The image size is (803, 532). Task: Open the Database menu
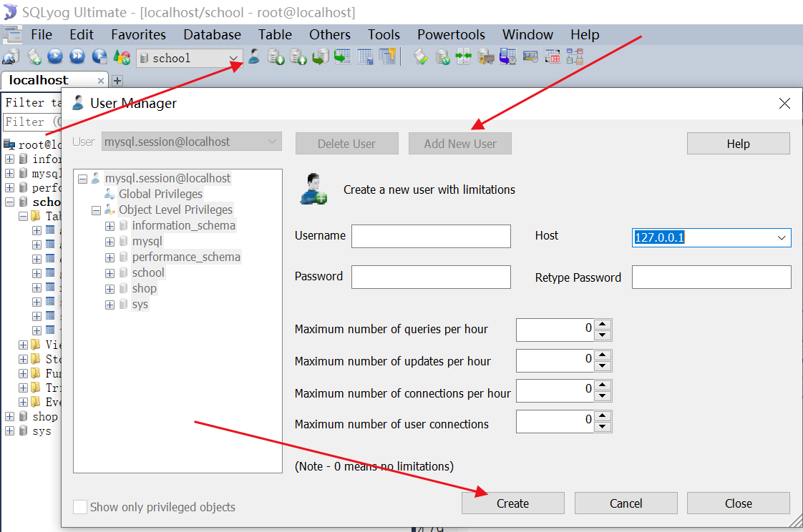point(212,35)
